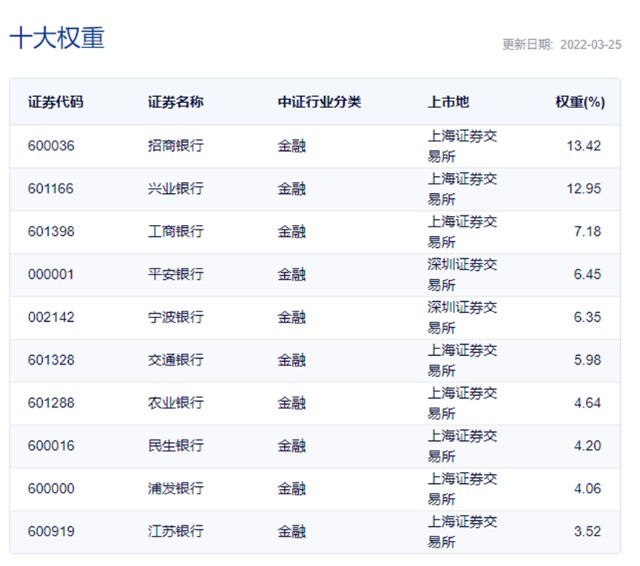Select the 宁波银行 security name

point(175,318)
